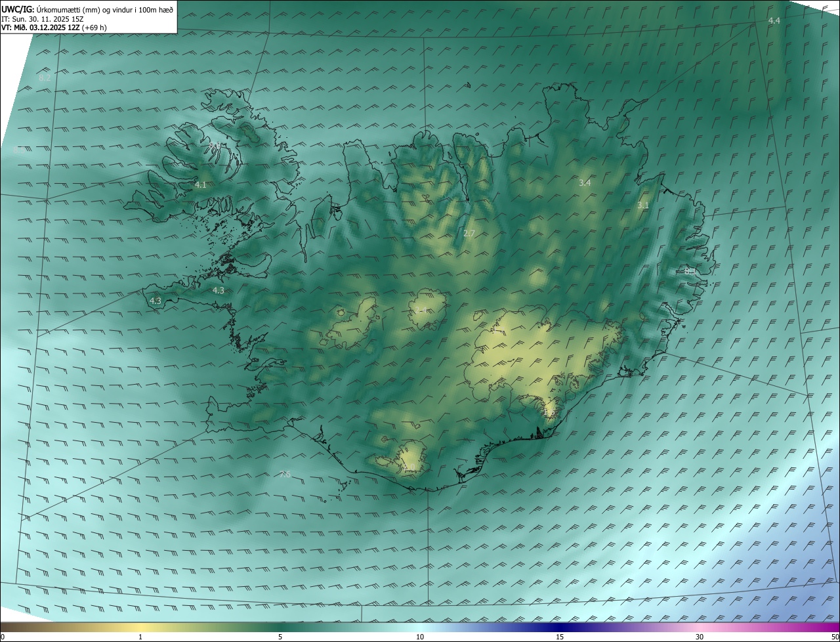Click the '2.7' value label on the map

(x=469, y=234)
